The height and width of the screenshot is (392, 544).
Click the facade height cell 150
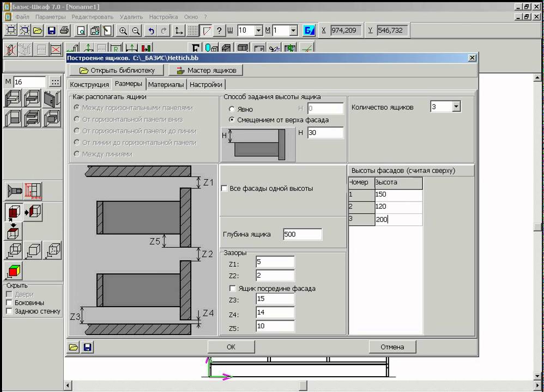click(x=398, y=194)
